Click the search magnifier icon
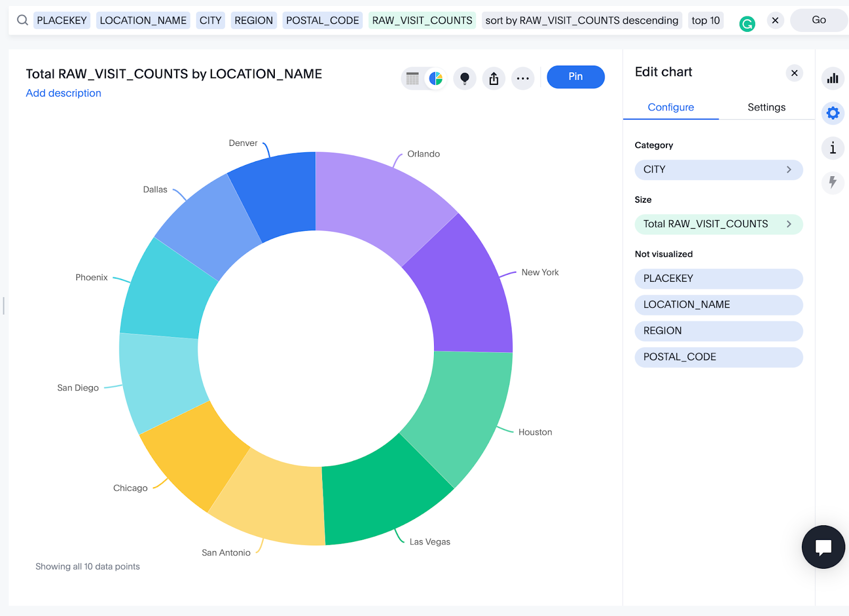Image resolution: width=849 pixels, height=616 pixels. [x=22, y=20]
